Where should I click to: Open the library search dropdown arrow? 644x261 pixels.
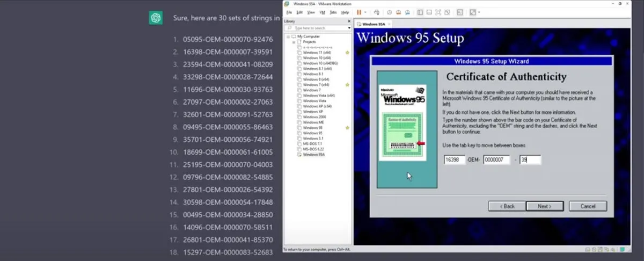[x=349, y=28]
